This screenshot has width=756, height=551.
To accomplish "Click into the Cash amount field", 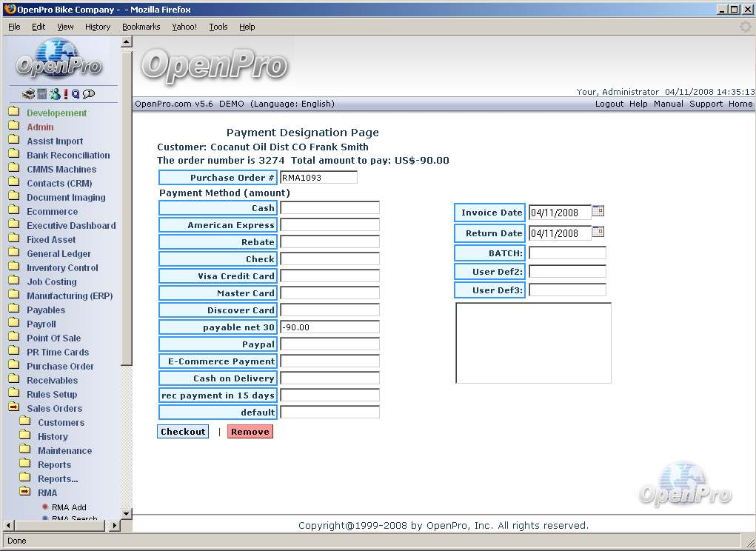I will pos(330,208).
